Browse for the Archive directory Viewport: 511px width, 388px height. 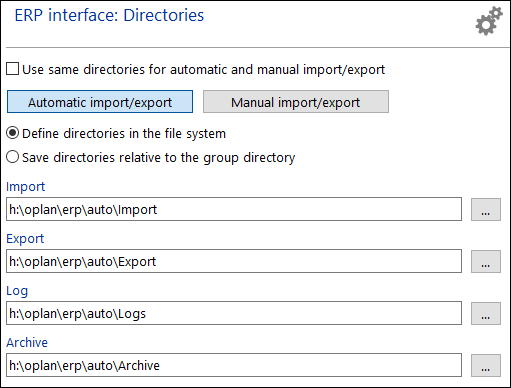pos(486,366)
